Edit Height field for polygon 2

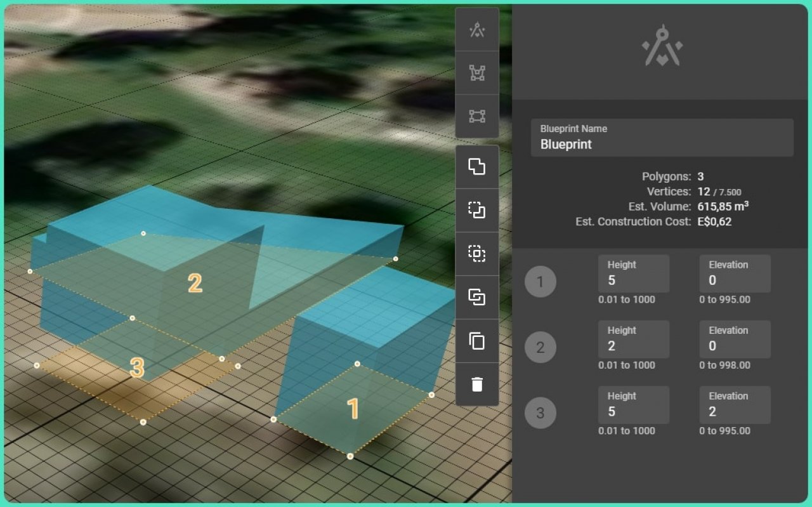click(x=633, y=339)
